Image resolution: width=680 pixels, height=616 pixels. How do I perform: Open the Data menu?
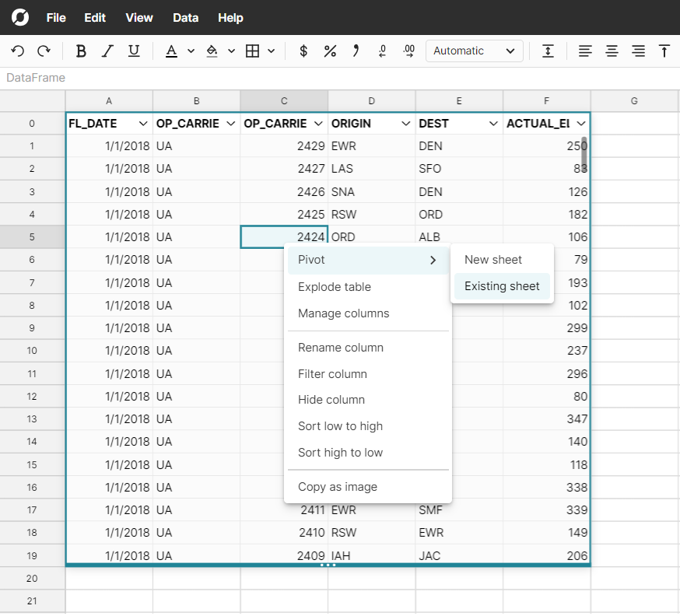185,18
